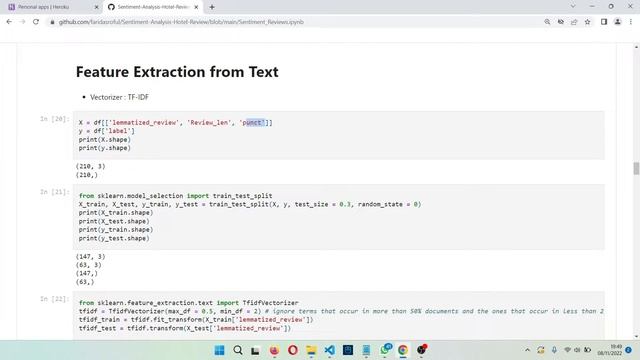
Task: Expand the tab search chevron
Action: click(x=573, y=7)
